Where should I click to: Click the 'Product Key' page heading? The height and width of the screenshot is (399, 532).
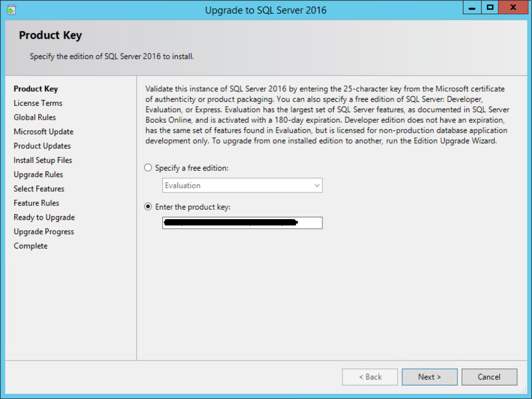[50, 35]
